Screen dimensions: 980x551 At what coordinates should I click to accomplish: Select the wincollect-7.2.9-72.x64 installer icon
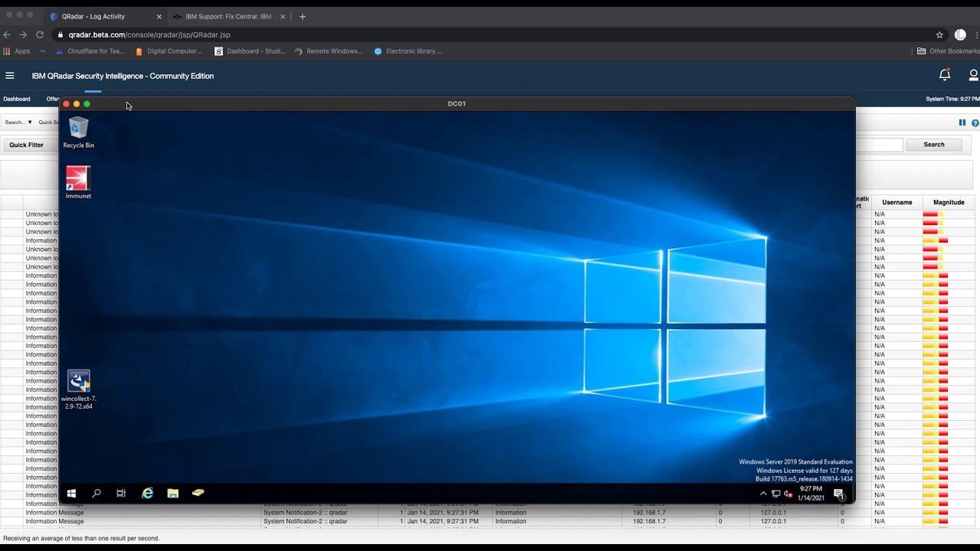click(x=79, y=390)
